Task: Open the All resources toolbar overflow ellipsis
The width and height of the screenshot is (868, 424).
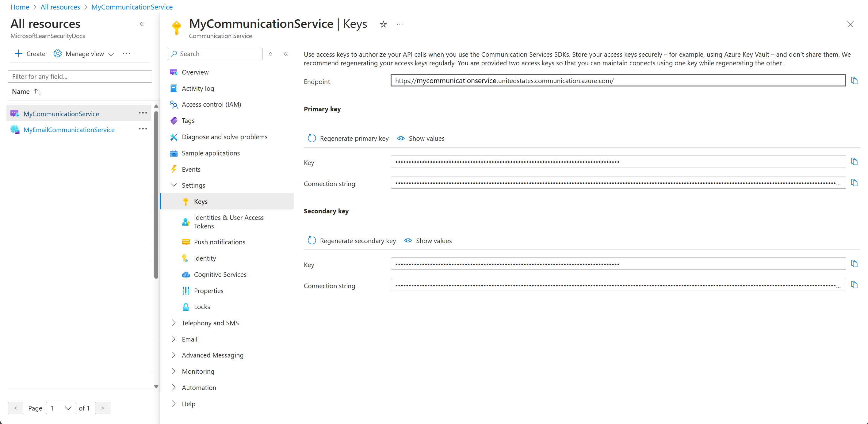Action: tap(126, 54)
